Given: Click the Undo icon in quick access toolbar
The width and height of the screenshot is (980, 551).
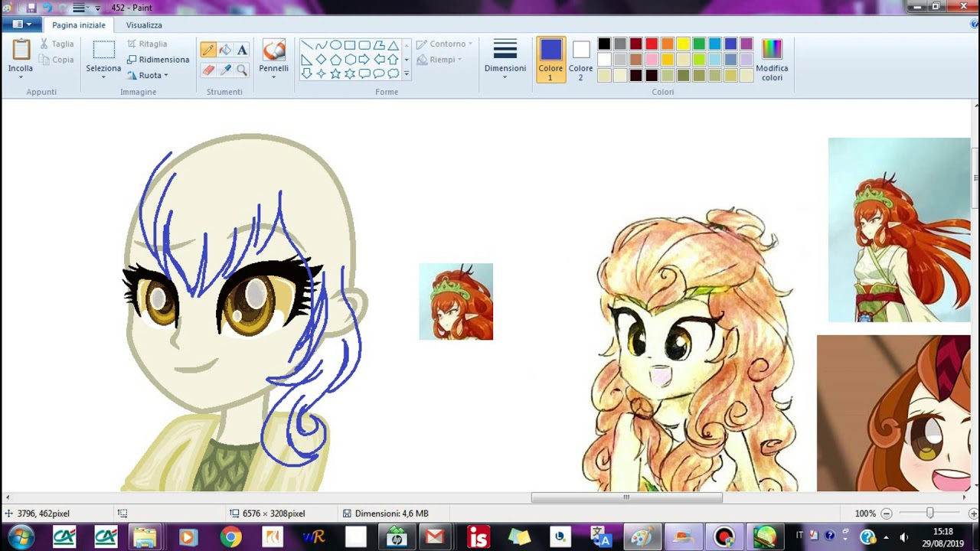Looking at the screenshot, I should tap(47, 8).
